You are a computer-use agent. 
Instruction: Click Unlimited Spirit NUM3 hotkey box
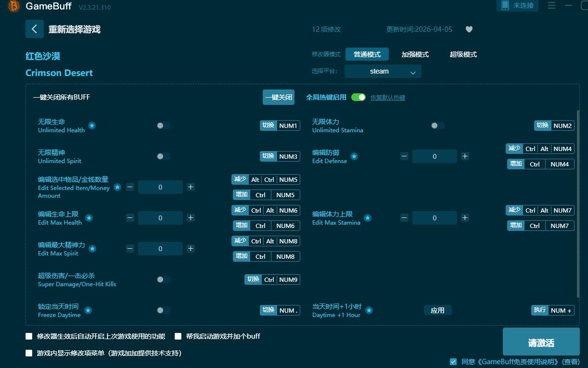[280, 156]
